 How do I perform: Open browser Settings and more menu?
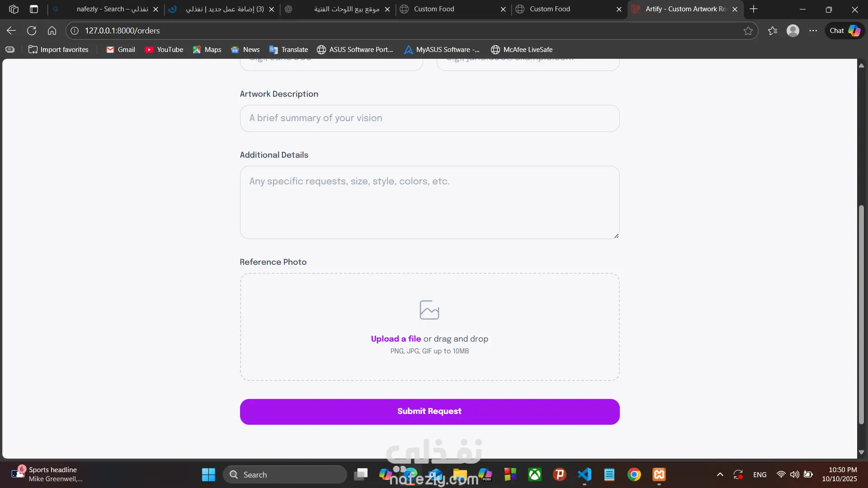813,31
